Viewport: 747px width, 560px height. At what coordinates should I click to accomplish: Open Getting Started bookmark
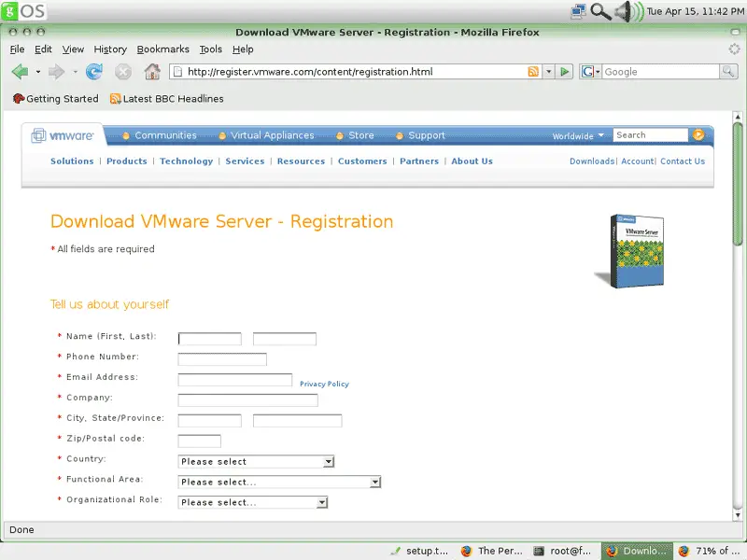tap(56, 99)
